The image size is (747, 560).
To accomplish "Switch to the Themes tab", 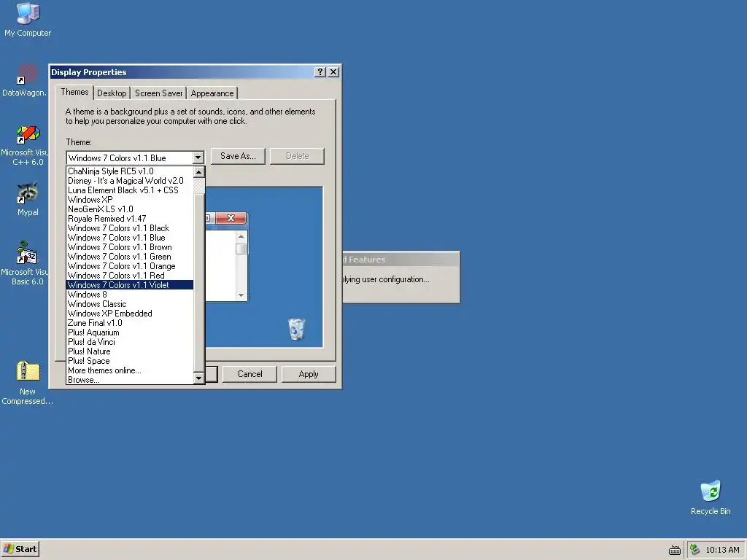I will point(74,92).
